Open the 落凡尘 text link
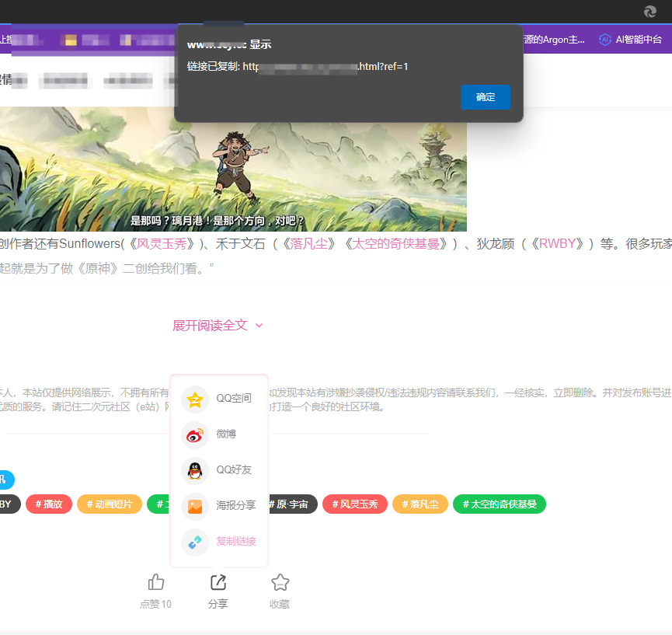 click(x=310, y=242)
